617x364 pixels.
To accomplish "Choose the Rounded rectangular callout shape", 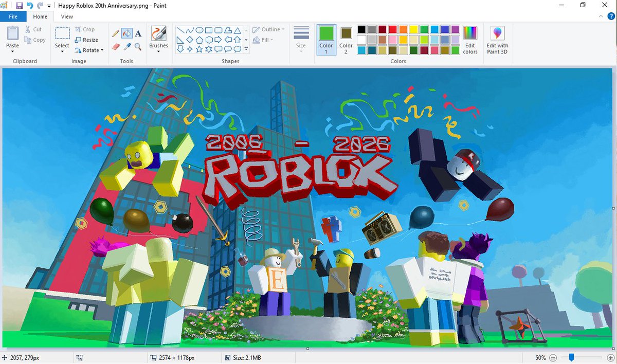I will pos(219,49).
